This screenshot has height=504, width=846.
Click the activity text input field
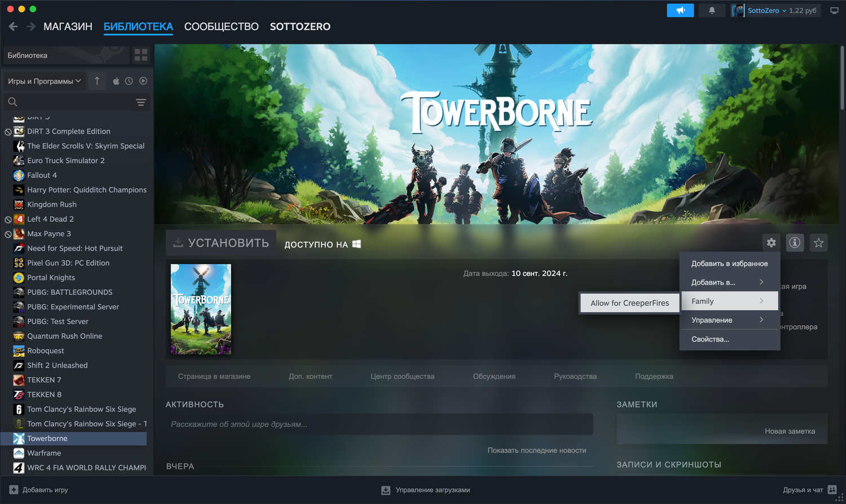[x=380, y=424]
